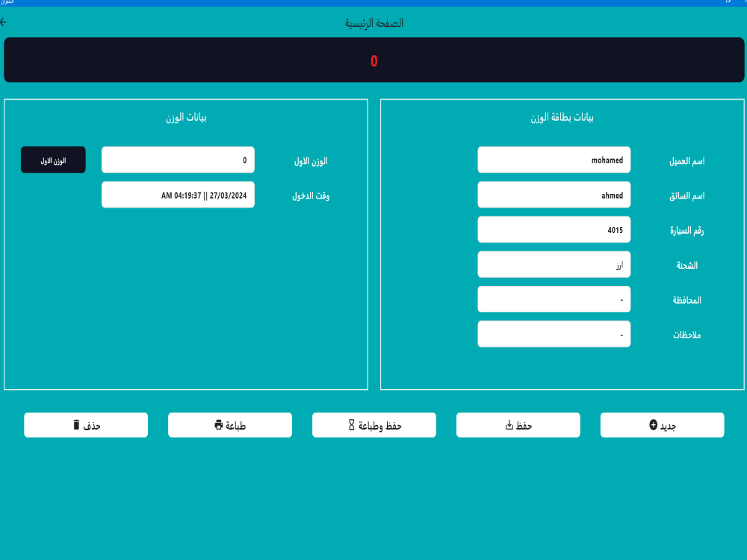Viewport: 747px width, 560px height.
Task: Trigger حفظ وطباعة to save and print
Action: [x=373, y=425]
